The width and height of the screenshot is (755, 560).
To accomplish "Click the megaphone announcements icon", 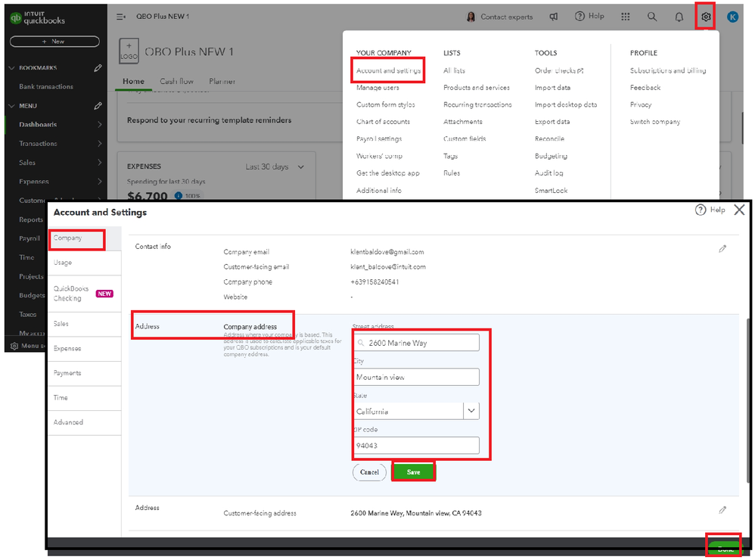I will point(554,17).
